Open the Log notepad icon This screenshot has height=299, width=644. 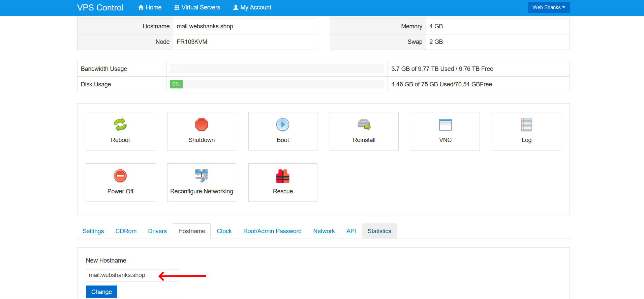coord(526,125)
